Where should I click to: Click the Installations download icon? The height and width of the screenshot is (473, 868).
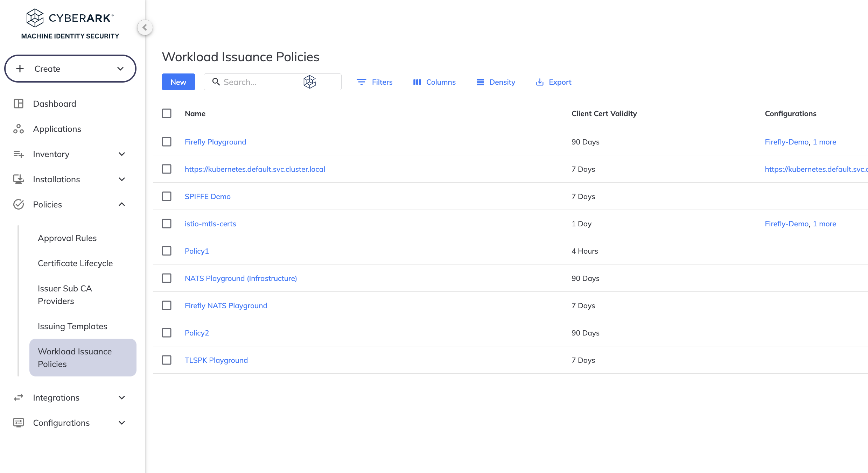pos(19,179)
